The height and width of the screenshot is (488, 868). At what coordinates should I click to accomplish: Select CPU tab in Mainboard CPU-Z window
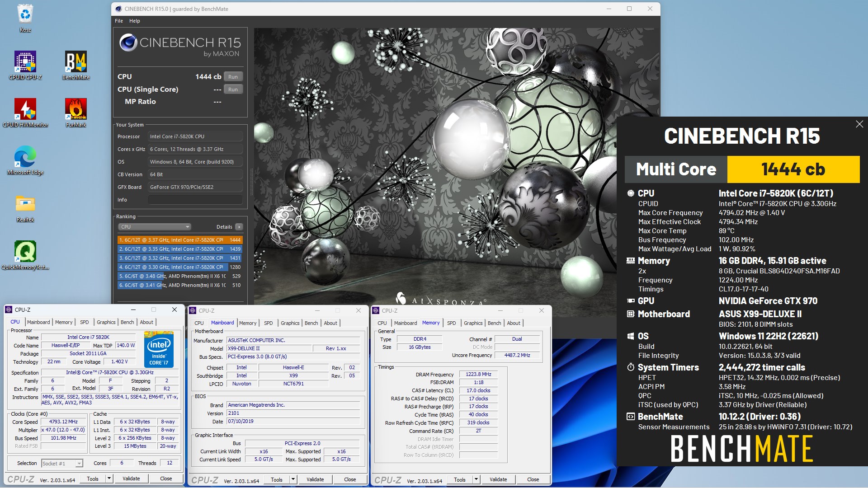(x=199, y=323)
